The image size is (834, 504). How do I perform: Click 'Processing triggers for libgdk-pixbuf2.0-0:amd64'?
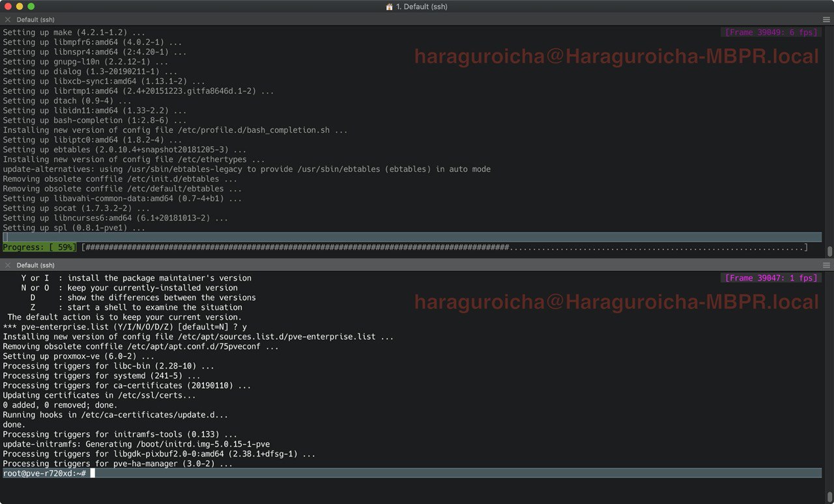[x=160, y=453]
